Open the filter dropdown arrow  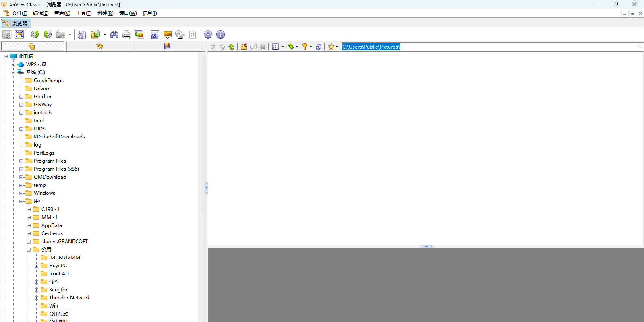click(x=311, y=47)
